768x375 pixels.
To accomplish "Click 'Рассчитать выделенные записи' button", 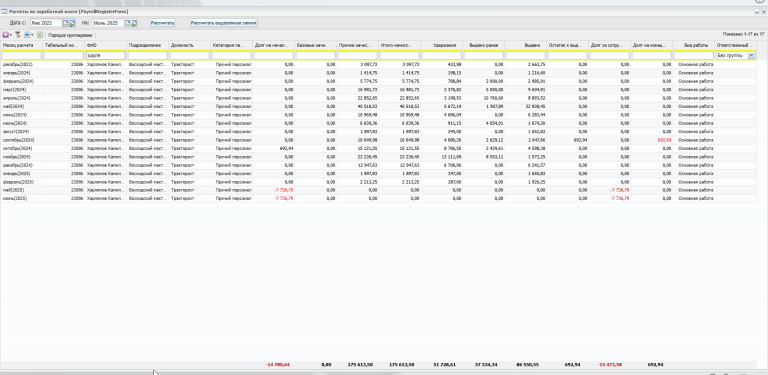I will 224,23.
